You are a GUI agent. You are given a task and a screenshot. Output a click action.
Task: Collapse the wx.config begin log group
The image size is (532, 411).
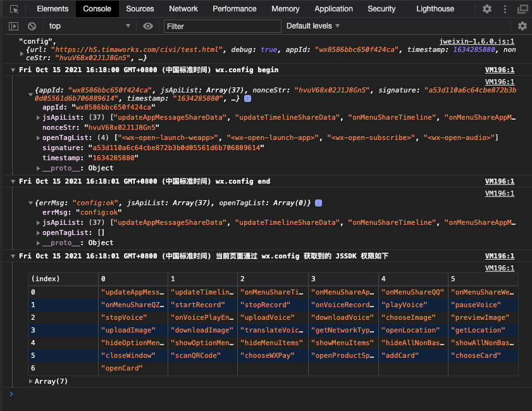point(14,70)
